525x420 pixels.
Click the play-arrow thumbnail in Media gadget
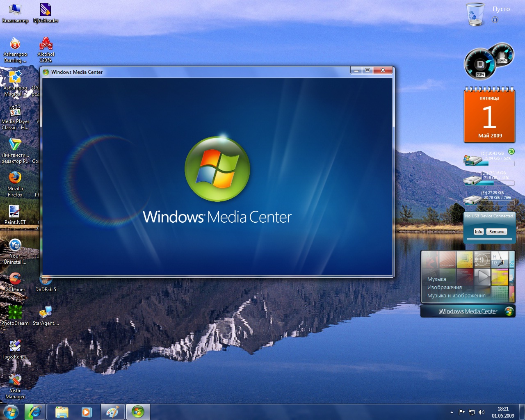482,276
